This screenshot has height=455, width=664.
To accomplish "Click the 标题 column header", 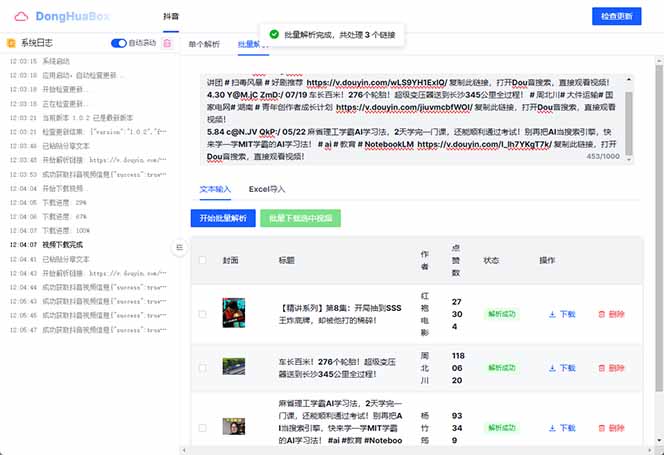I will pos(287,261).
